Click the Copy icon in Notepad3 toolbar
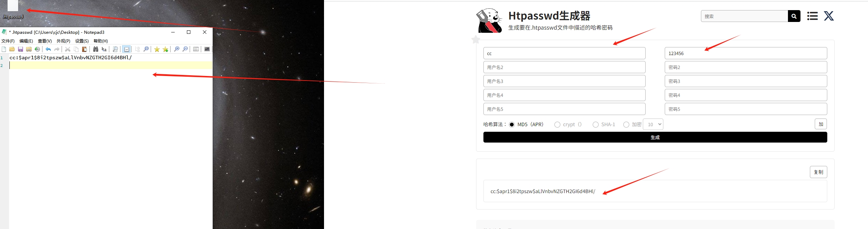The image size is (868, 229). pos(76,49)
